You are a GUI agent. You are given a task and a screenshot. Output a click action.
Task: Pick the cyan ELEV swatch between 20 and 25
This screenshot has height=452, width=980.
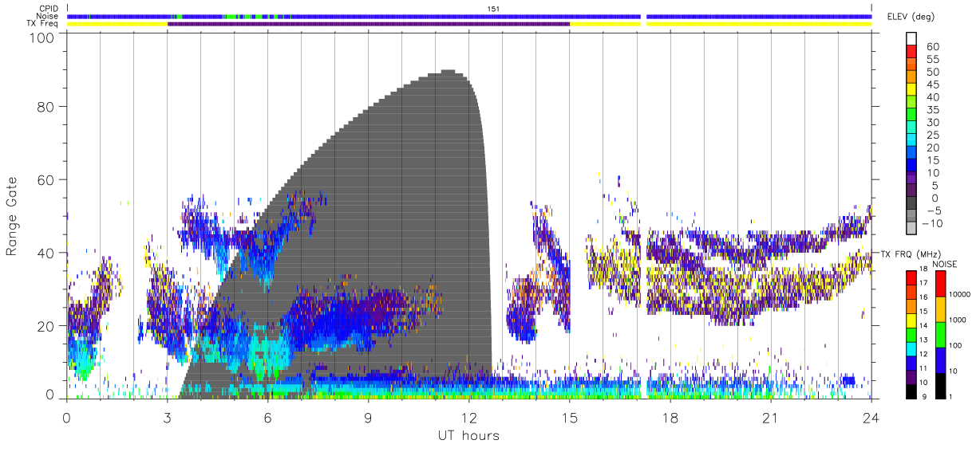pos(911,141)
